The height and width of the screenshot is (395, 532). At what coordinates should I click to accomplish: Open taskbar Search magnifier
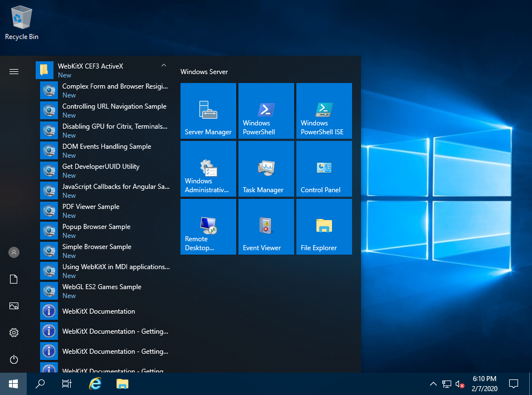(x=40, y=384)
